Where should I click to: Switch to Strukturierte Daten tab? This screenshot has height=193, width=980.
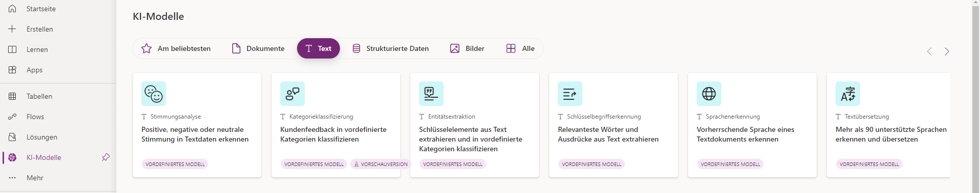point(390,48)
